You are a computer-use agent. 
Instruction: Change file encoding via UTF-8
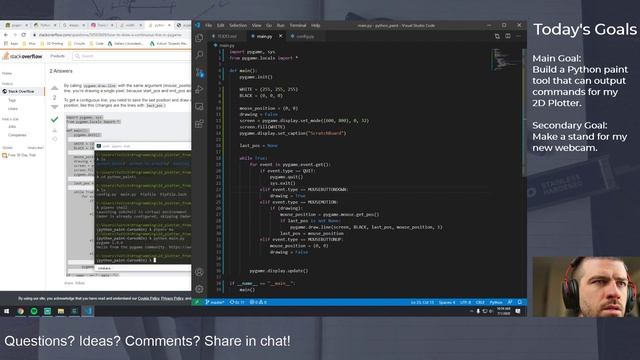coord(465,302)
